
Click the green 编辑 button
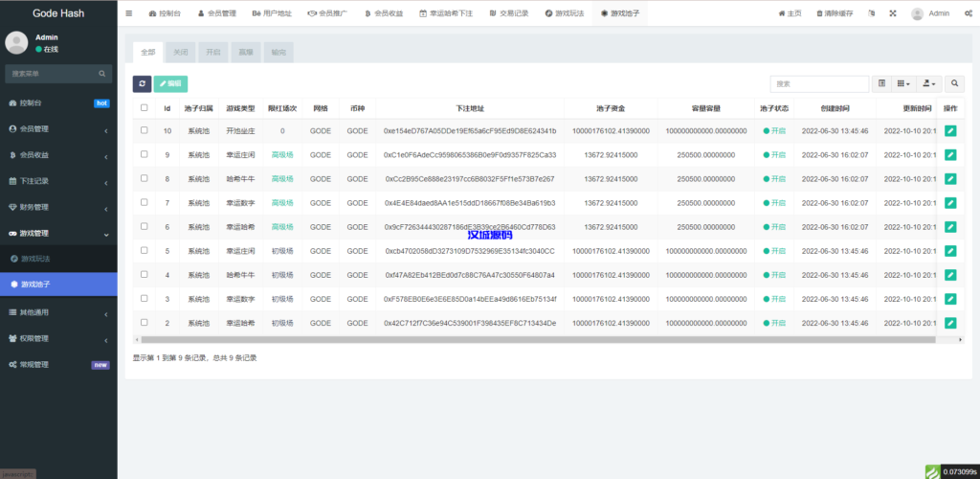tap(170, 84)
